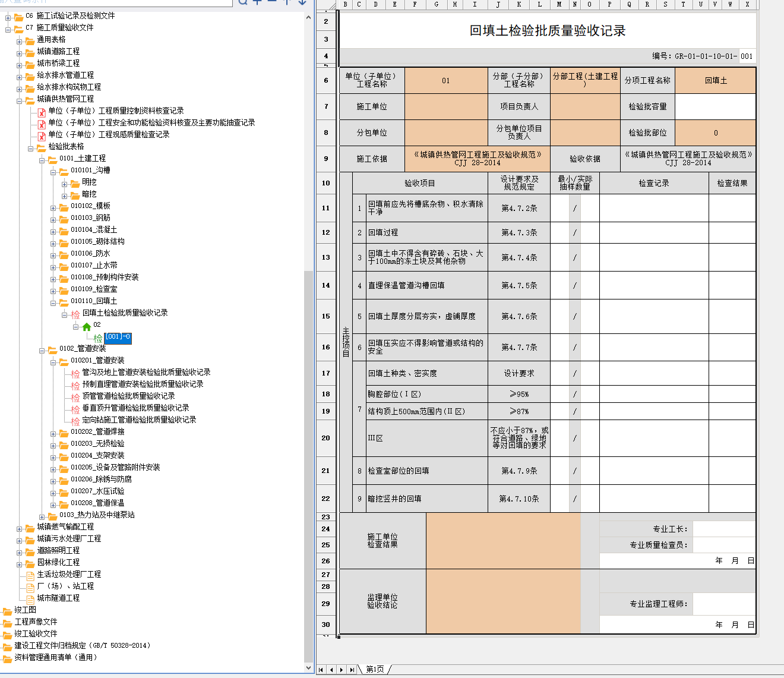Click folder icon of 明挖
This screenshot has width=784, height=678.
click(x=75, y=183)
